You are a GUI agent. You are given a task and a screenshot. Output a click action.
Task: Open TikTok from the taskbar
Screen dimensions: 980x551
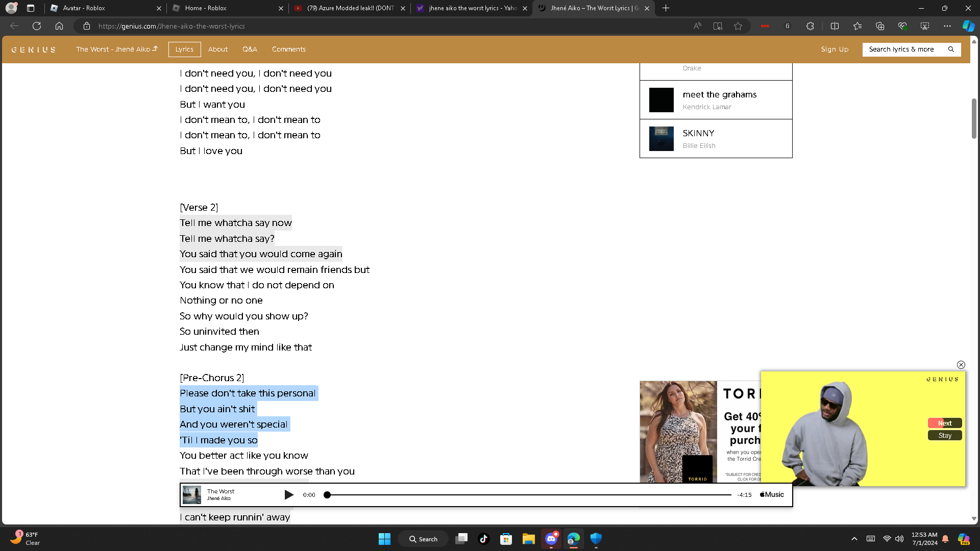483,539
